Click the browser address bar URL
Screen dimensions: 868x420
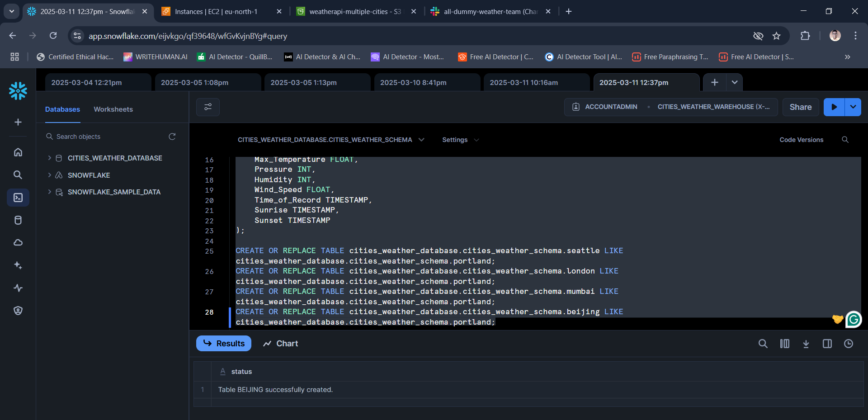click(x=188, y=36)
